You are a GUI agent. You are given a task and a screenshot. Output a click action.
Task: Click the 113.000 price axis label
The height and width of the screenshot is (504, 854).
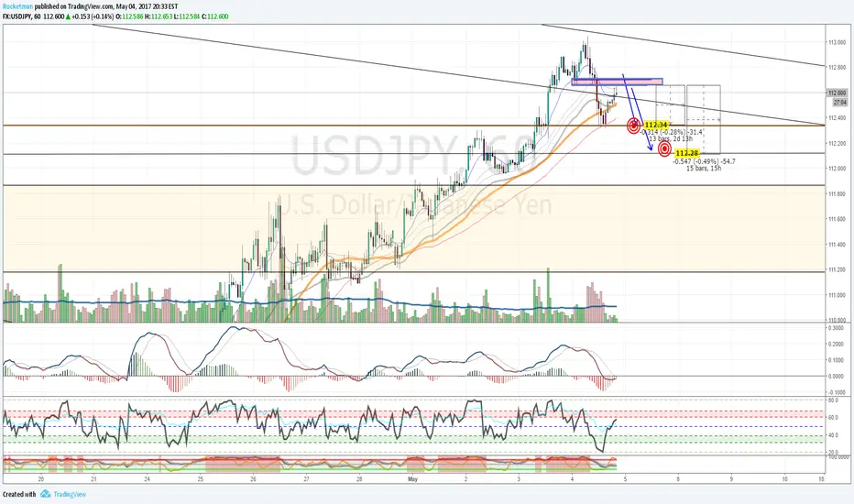pos(838,42)
